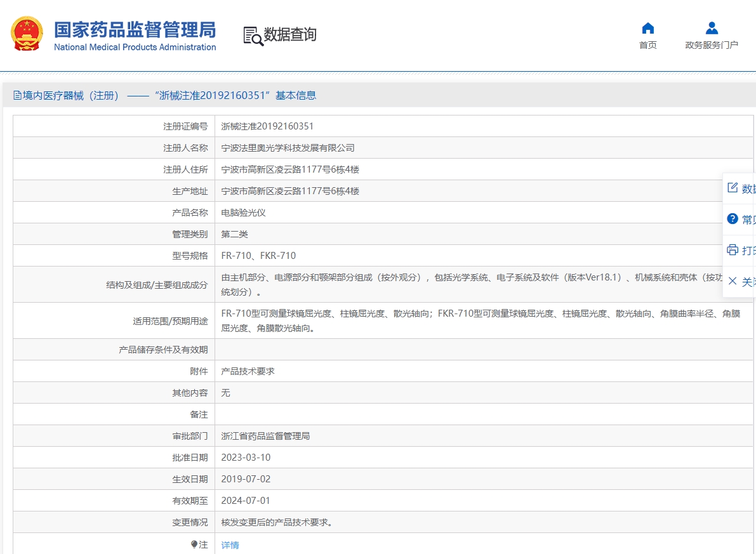
Task: Open the 数据查询 search icon
Action: click(253, 36)
